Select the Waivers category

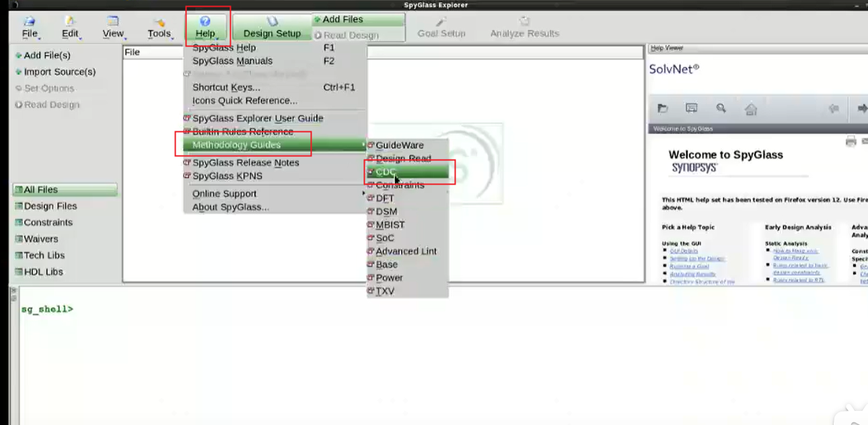tap(36, 238)
